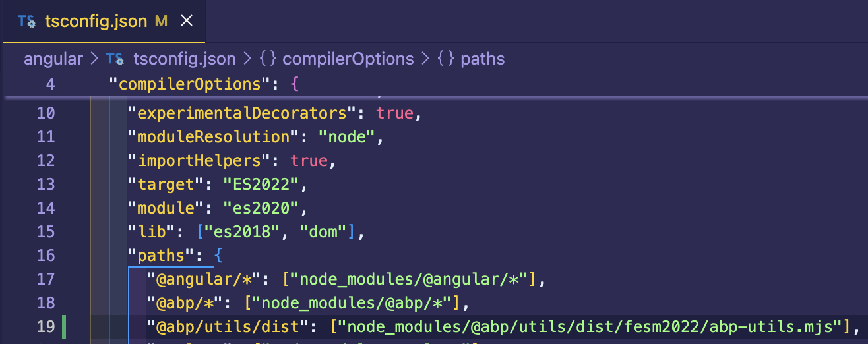Click the green git change marker at line 19
The width and height of the screenshot is (868, 344).
point(64,326)
